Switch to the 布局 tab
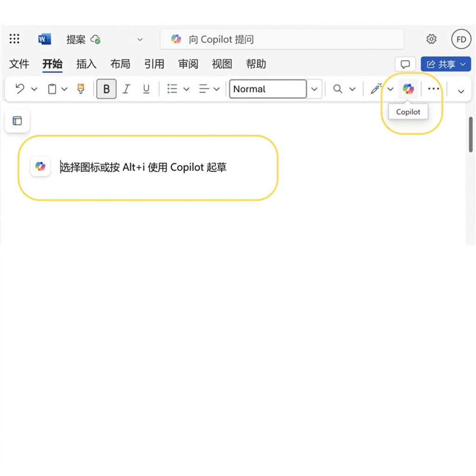 (x=120, y=64)
